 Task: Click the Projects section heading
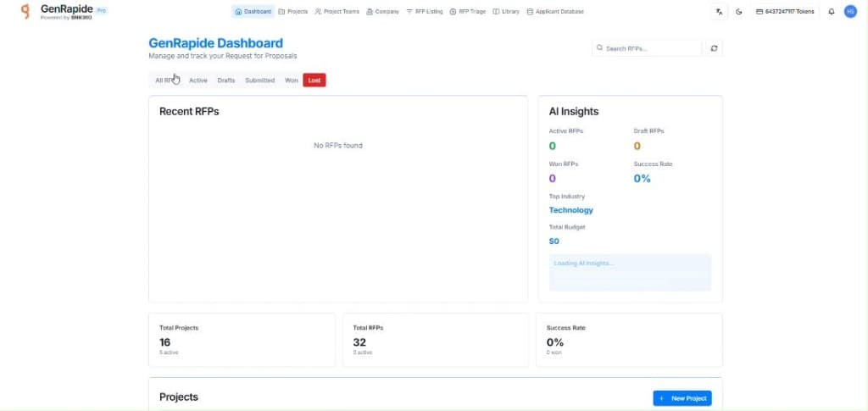click(178, 397)
